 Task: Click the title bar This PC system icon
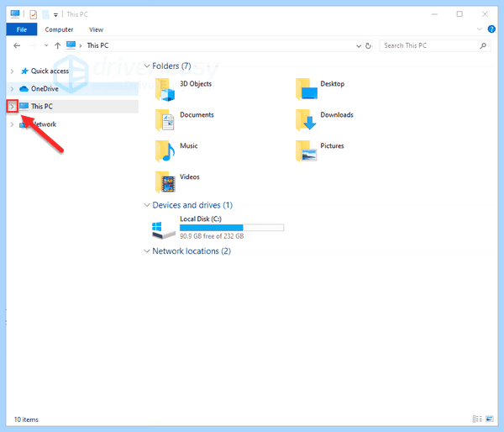tap(15, 13)
